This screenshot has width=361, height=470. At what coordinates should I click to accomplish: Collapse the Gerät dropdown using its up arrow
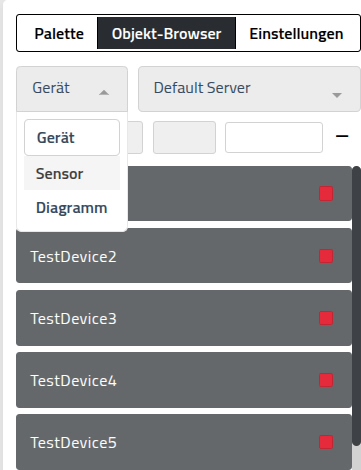click(x=104, y=93)
